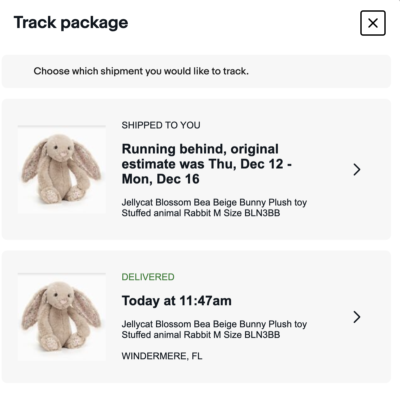
Task: Select the Shipped to You shipment card
Action: pos(196,169)
